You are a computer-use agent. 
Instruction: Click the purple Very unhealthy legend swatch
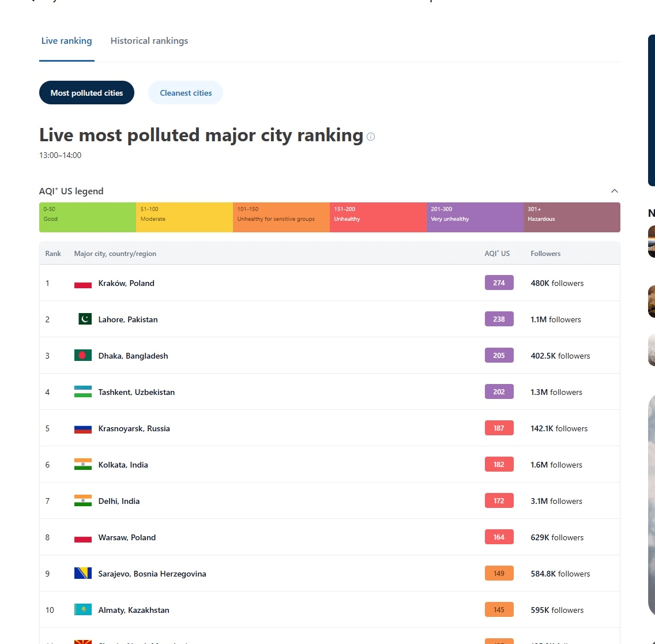tap(475, 217)
